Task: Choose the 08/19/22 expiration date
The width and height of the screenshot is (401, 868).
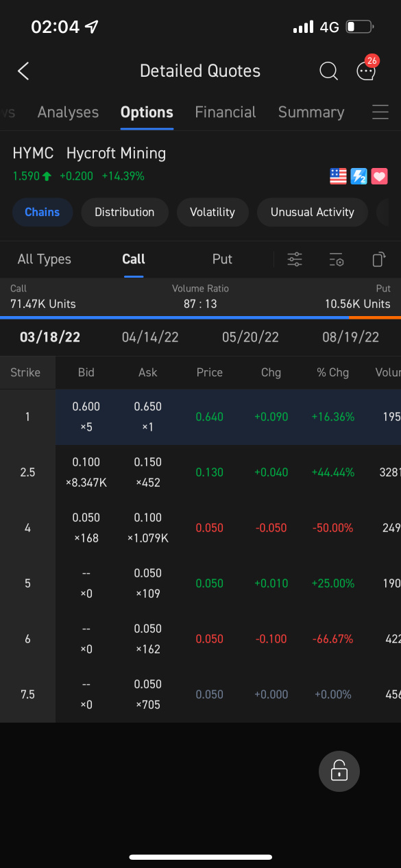Action: [350, 337]
